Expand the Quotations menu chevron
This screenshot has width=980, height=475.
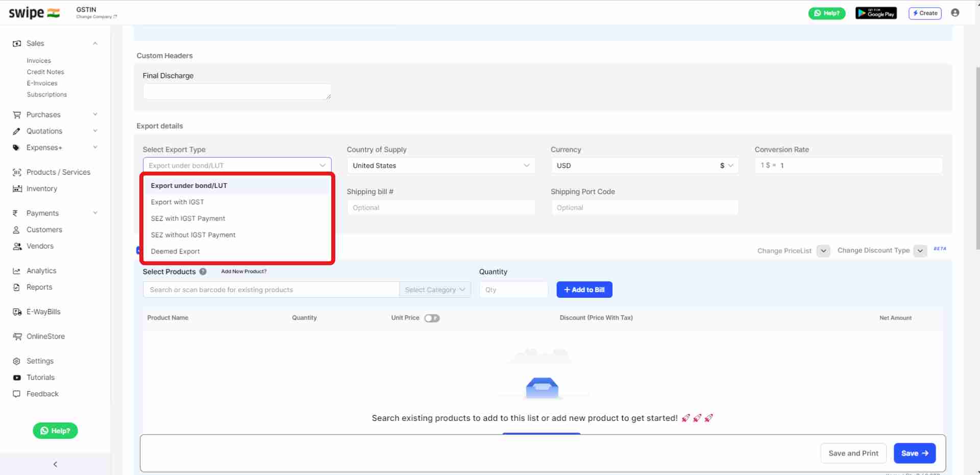point(95,131)
